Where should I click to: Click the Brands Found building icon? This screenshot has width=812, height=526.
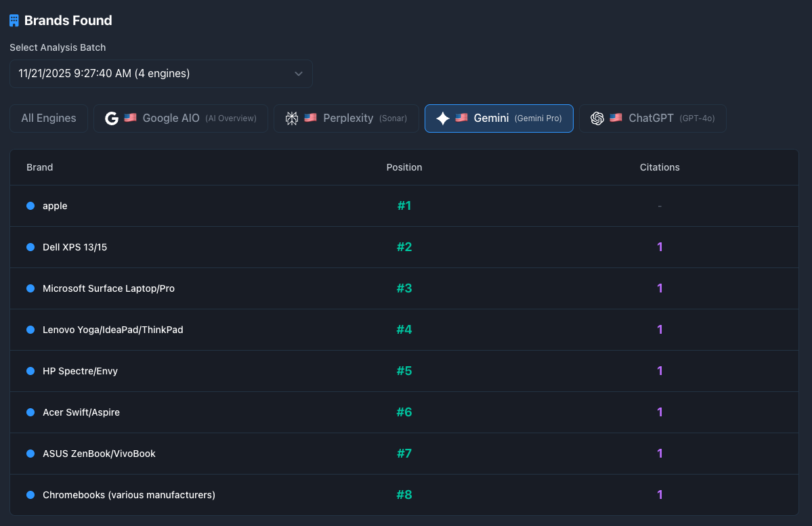14,21
